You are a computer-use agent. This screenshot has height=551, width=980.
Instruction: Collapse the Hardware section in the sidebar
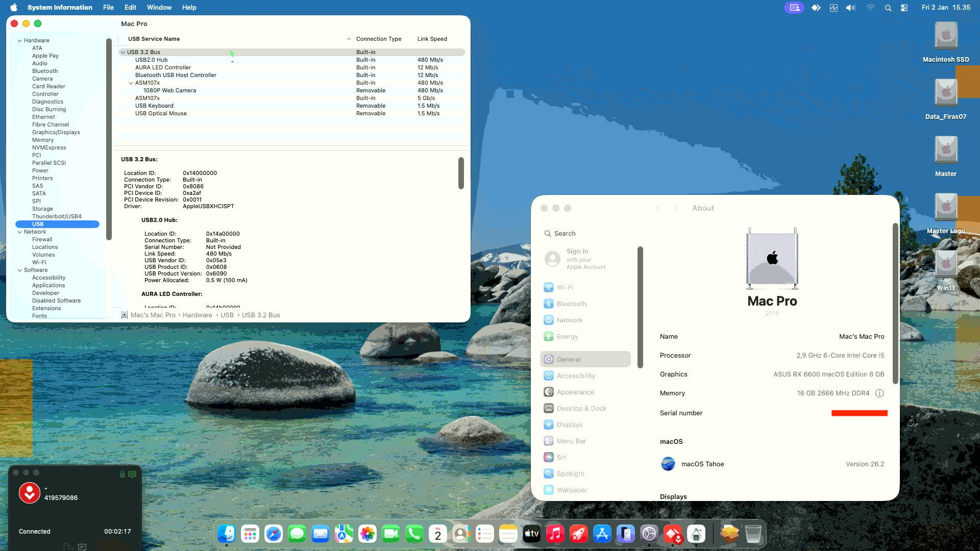[x=20, y=41]
